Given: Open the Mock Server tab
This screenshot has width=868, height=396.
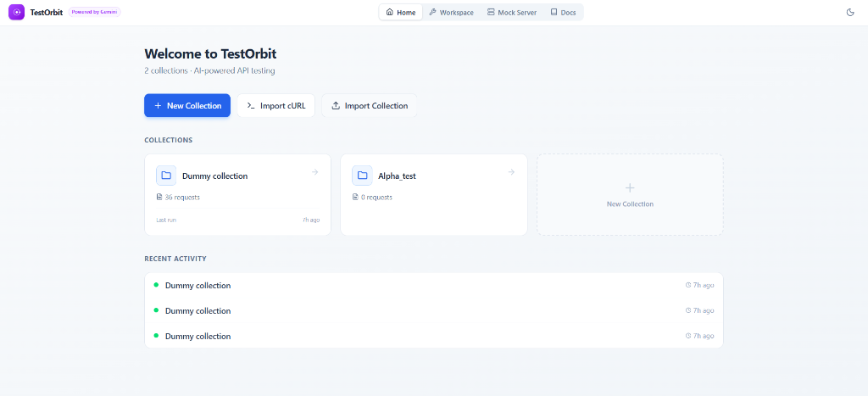Looking at the screenshot, I should [x=512, y=12].
